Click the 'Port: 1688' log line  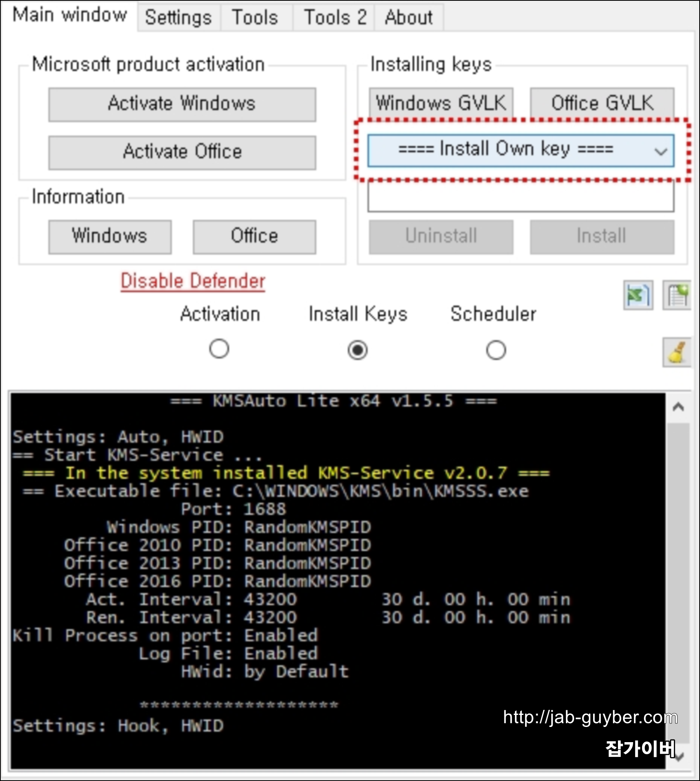[233, 509]
